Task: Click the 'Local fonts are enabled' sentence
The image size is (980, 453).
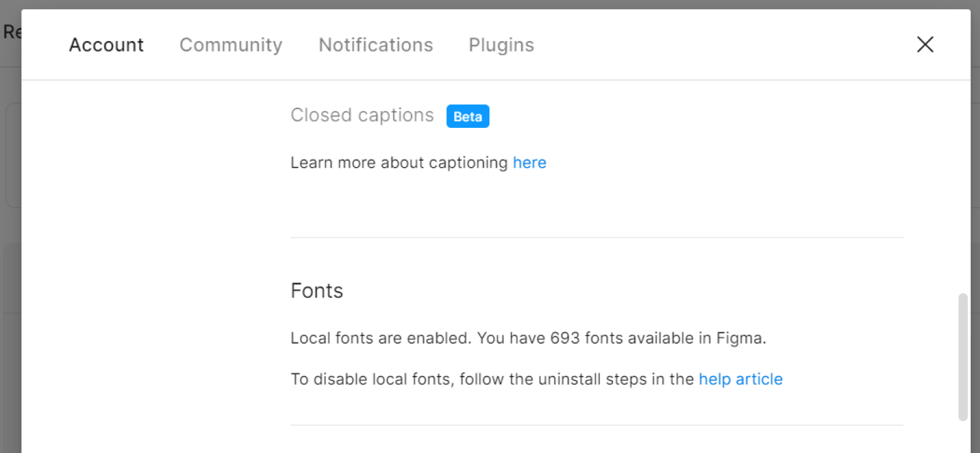Action: pyautogui.click(x=380, y=338)
